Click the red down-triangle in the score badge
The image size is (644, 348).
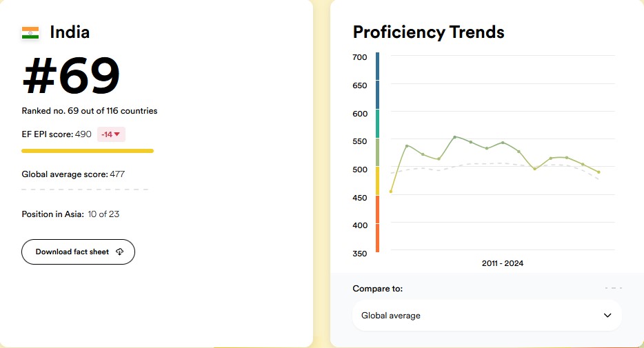(x=117, y=134)
